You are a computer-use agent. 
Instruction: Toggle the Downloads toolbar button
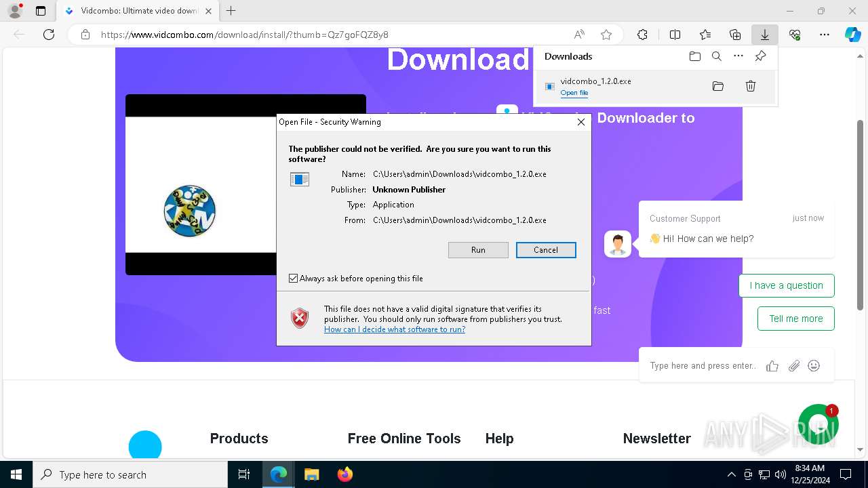pyautogui.click(x=764, y=35)
